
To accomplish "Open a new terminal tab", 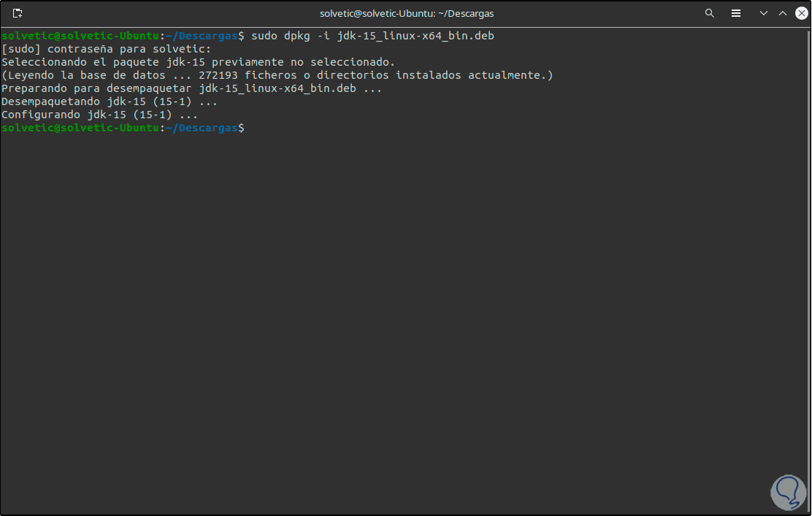I will point(18,13).
